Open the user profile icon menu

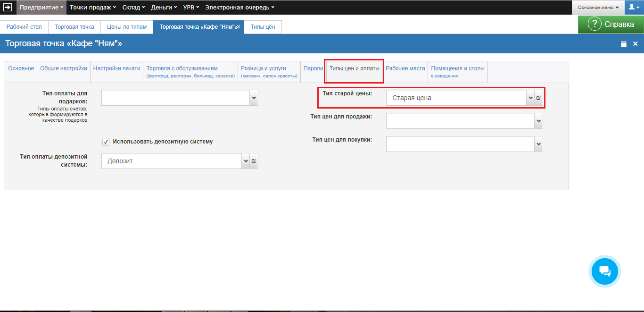(634, 7)
